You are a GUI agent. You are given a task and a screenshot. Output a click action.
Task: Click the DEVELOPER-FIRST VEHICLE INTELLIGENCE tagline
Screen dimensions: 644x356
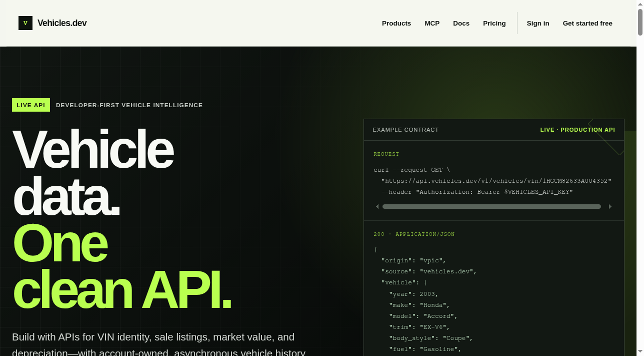pos(129,105)
